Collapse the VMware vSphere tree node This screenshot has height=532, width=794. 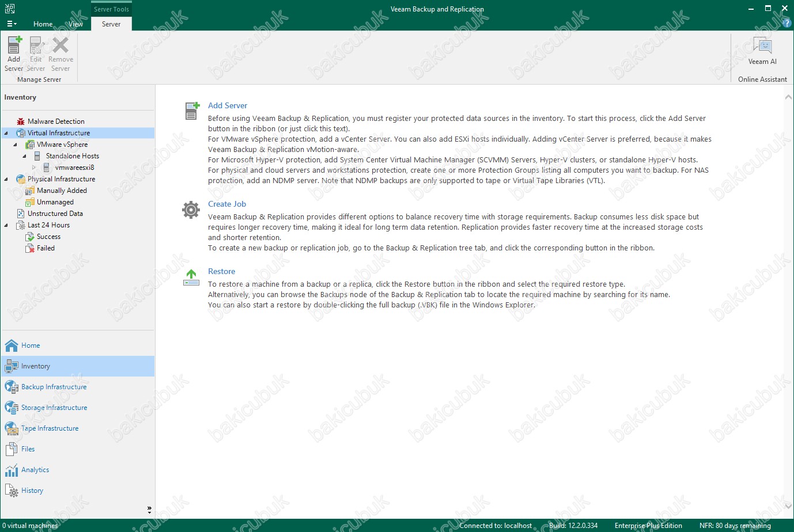[16, 145]
